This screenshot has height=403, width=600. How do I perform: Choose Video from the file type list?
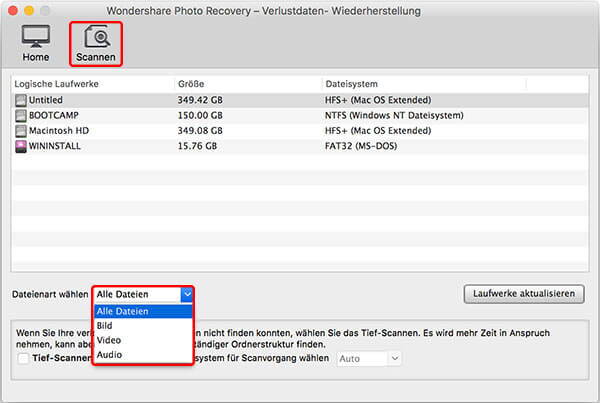tap(143, 340)
